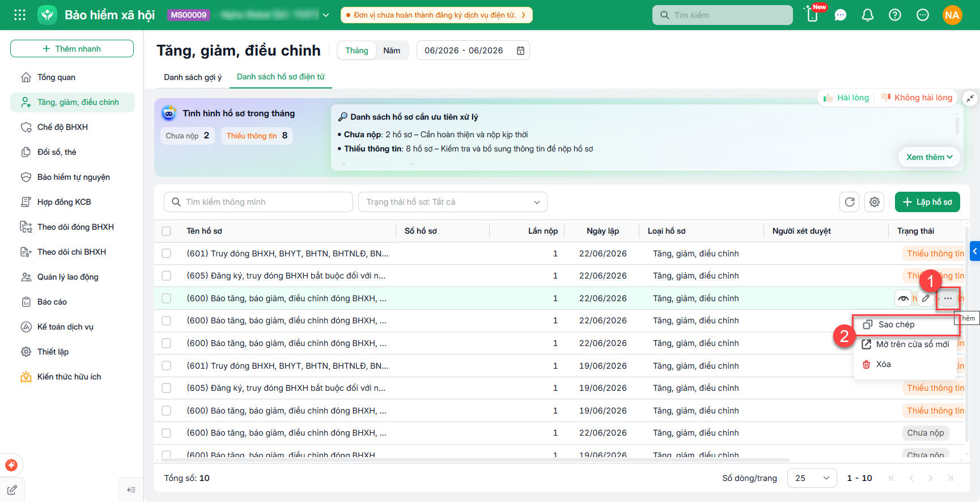This screenshot has height=502, width=980.
Task: Choose Sao chép from the context menu
Action: (905, 324)
